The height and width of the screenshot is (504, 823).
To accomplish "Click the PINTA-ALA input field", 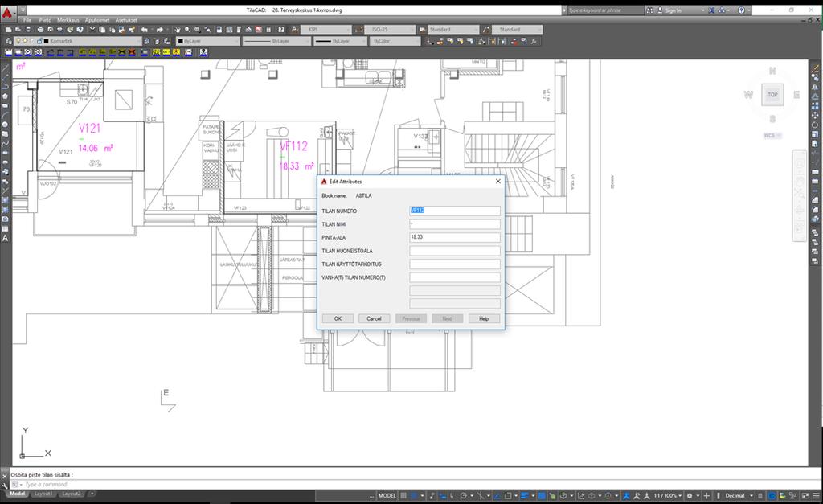I will click(455, 237).
